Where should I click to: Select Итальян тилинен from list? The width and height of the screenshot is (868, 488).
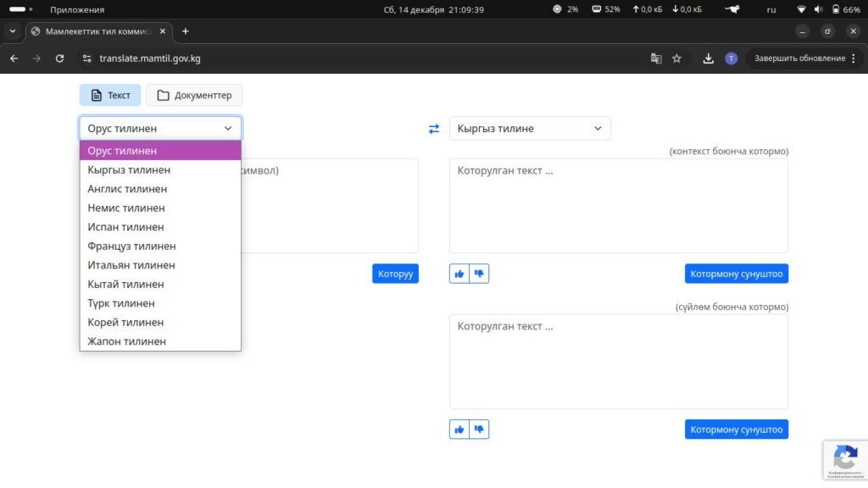160,265
